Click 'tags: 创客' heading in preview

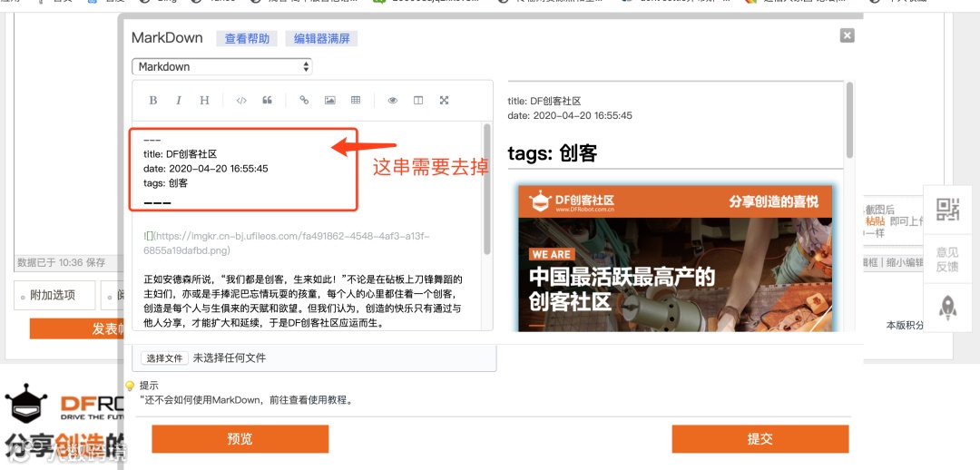click(x=553, y=153)
